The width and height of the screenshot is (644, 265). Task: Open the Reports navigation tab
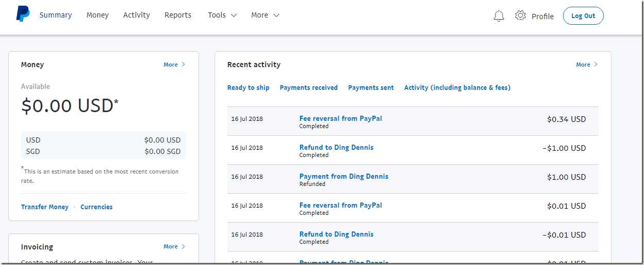tap(178, 15)
